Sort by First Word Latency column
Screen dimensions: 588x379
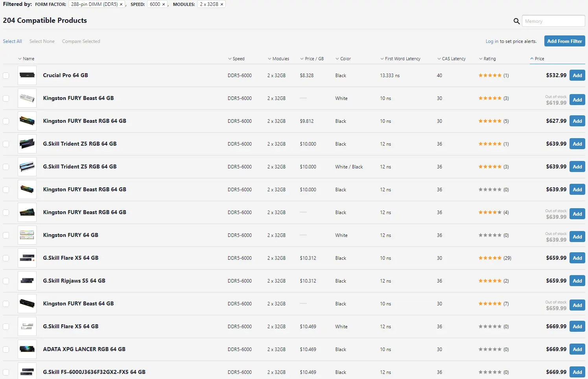[402, 59]
